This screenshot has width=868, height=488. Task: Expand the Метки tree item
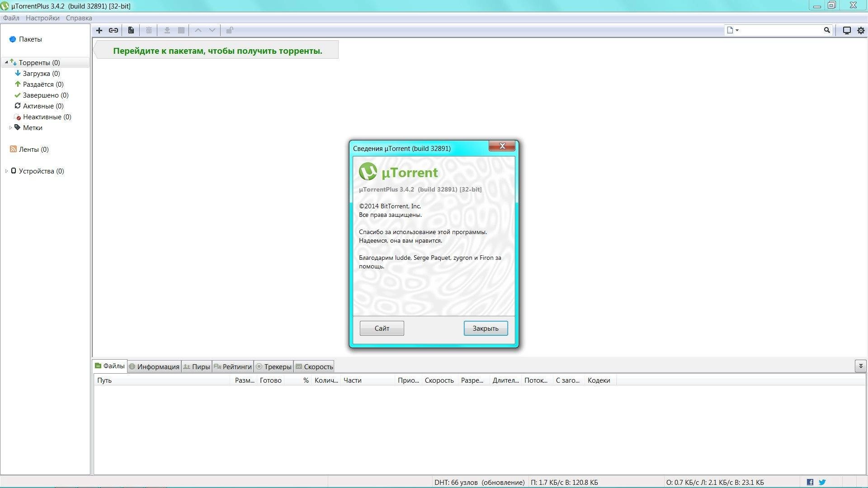coord(10,127)
